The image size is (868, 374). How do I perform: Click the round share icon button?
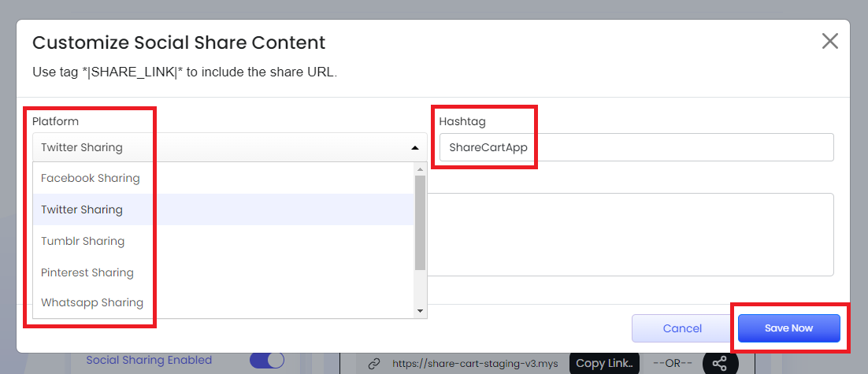pyautogui.click(x=720, y=364)
